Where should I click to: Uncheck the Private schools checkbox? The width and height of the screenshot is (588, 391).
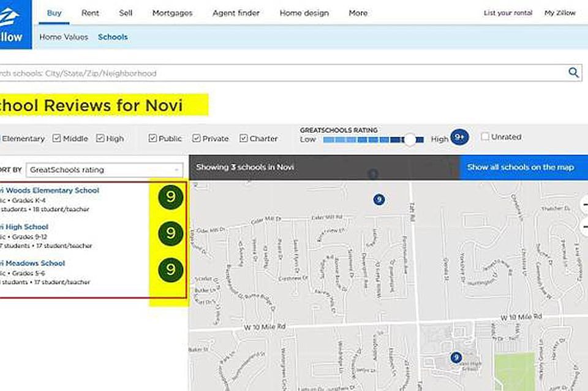197,139
